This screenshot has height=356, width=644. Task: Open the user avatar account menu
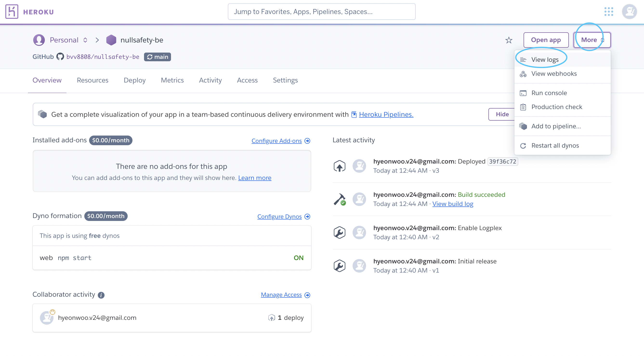[629, 12]
